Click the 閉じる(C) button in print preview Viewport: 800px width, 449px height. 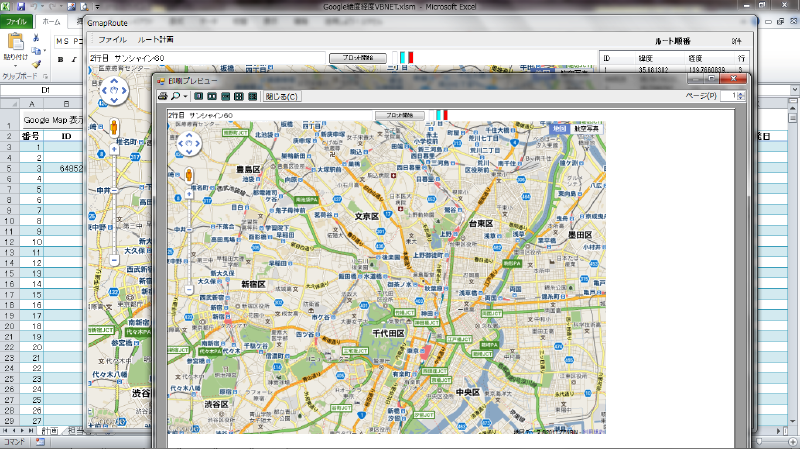(281, 96)
